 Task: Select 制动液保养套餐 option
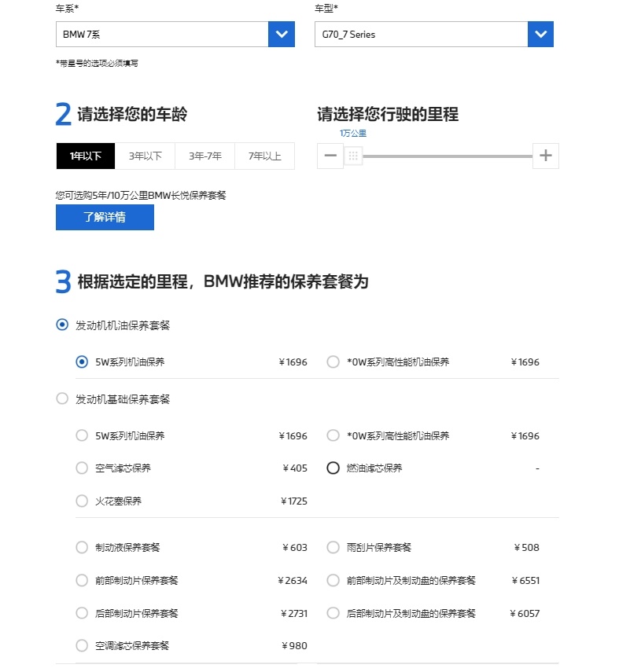[x=82, y=547]
